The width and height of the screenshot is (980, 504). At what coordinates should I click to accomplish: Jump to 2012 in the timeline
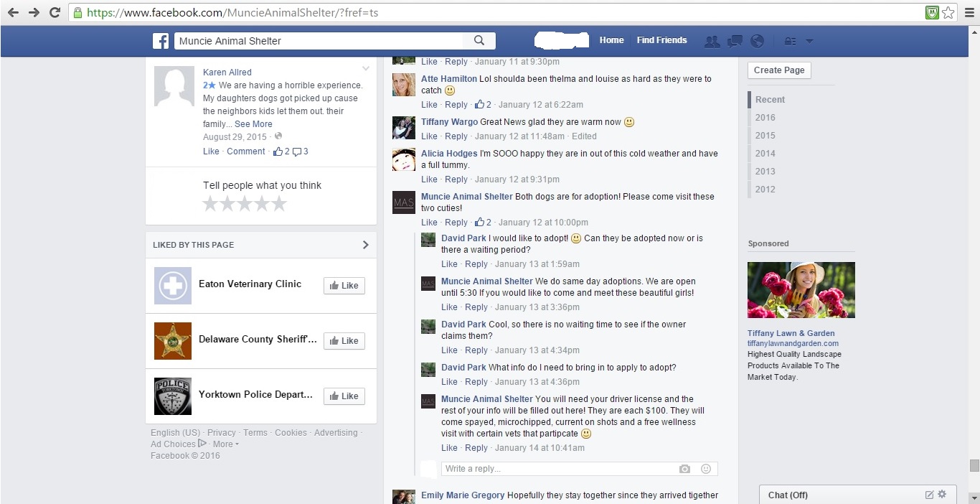tap(765, 190)
